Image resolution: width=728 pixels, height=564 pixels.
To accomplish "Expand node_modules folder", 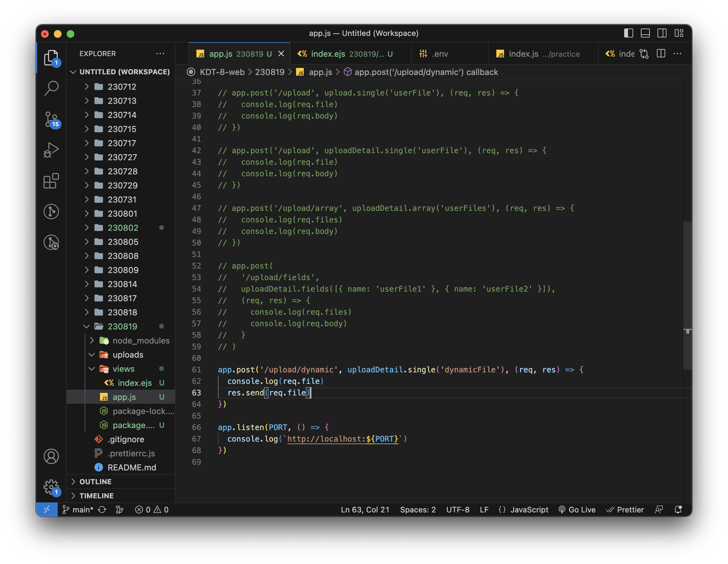I will click(x=121, y=341).
